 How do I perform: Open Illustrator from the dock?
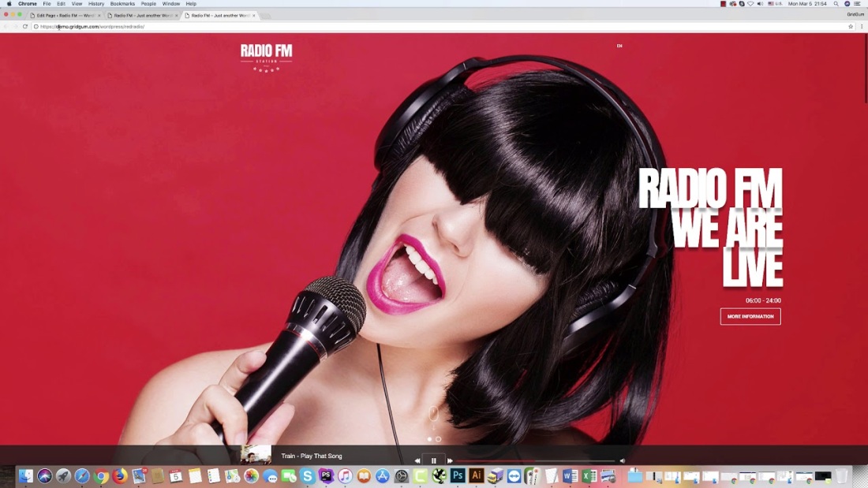coord(476,476)
